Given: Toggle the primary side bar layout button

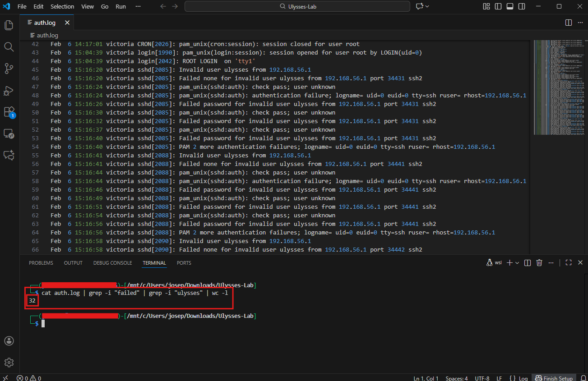Looking at the screenshot, I should click(498, 6).
